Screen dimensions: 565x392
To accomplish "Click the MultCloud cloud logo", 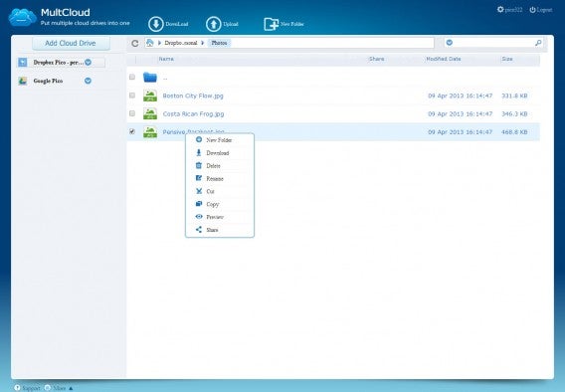I will (x=22, y=17).
